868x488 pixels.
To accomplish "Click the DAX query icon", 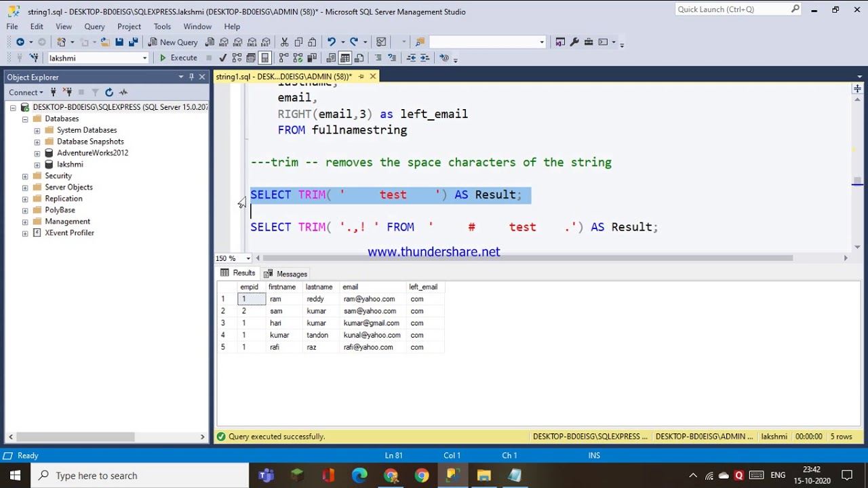I will pyautogui.click(x=266, y=42).
